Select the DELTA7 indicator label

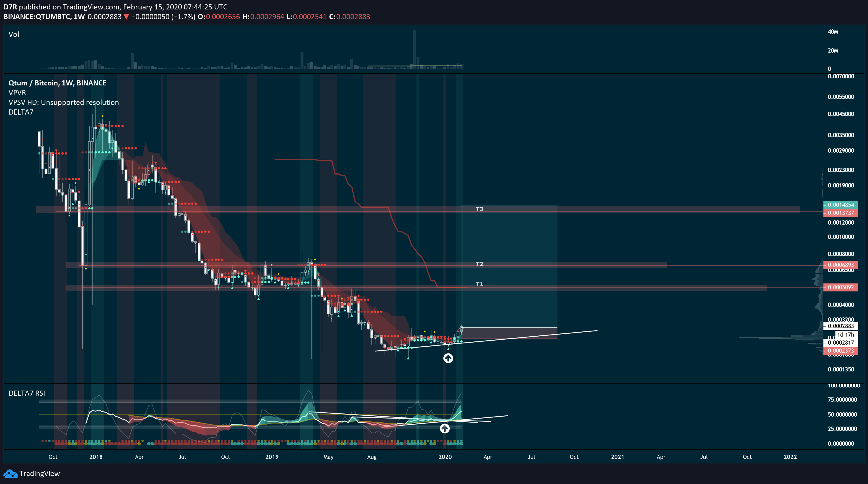pos(21,112)
